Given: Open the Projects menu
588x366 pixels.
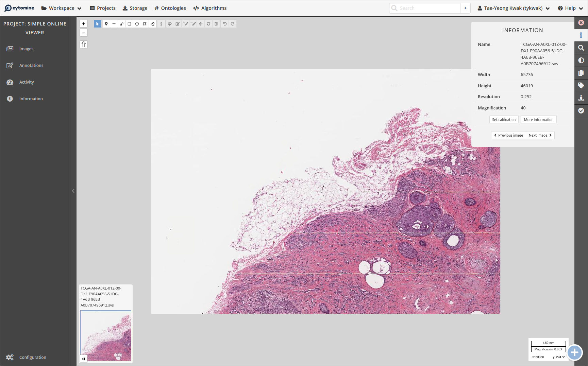Looking at the screenshot, I should (x=102, y=8).
